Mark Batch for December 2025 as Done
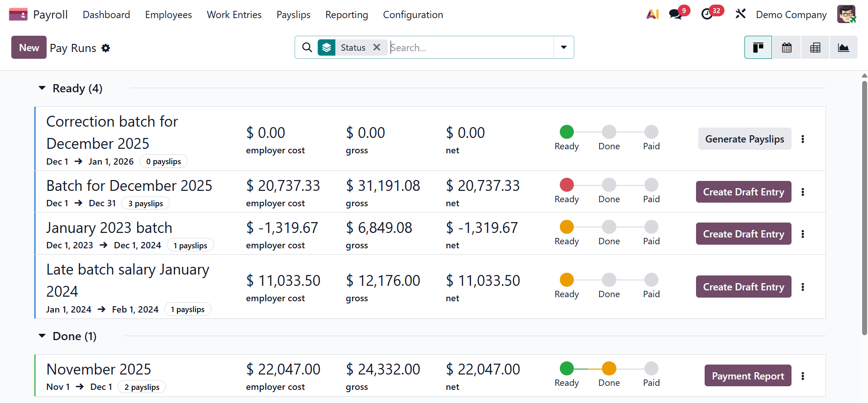The height and width of the screenshot is (403, 868). (x=609, y=185)
